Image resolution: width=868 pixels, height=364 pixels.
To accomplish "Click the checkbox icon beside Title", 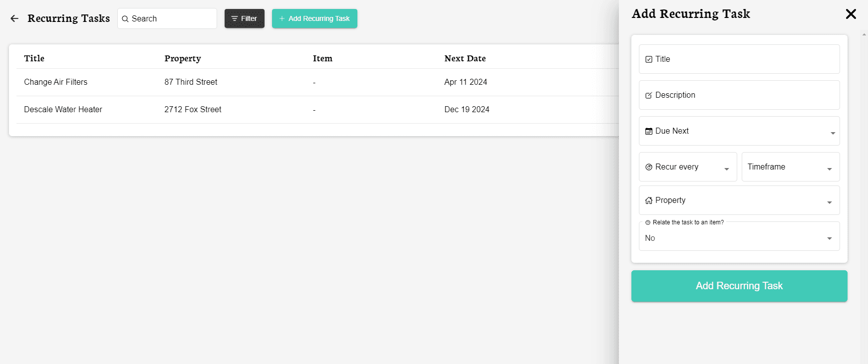I will click(x=648, y=59).
